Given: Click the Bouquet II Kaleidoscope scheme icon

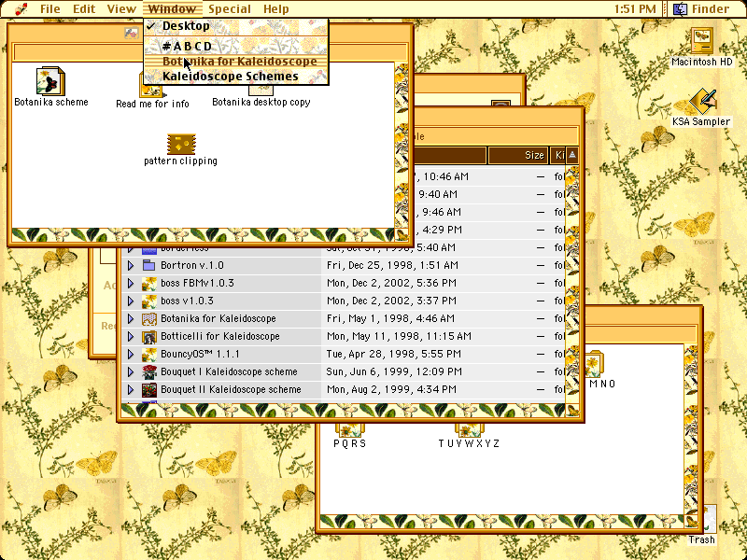Looking at the screenshot, I should [x=149, y=390].
